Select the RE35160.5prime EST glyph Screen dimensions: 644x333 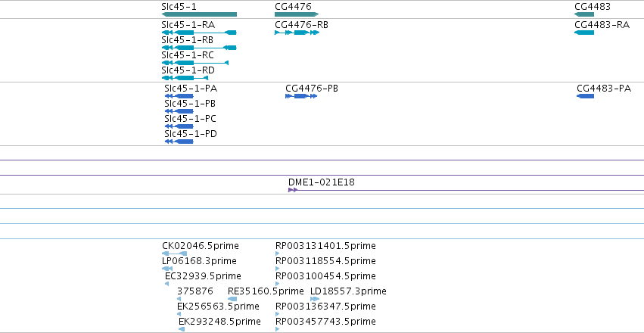click(232, 299)
